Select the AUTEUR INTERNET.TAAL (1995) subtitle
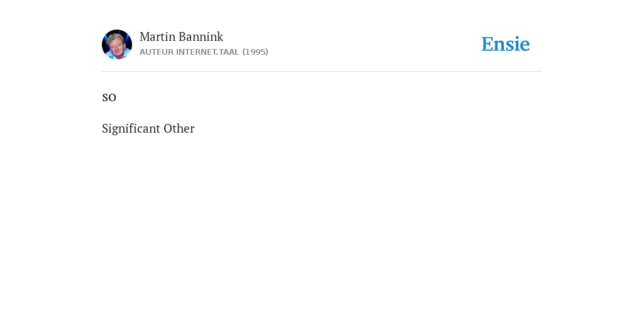 (204, 52)
